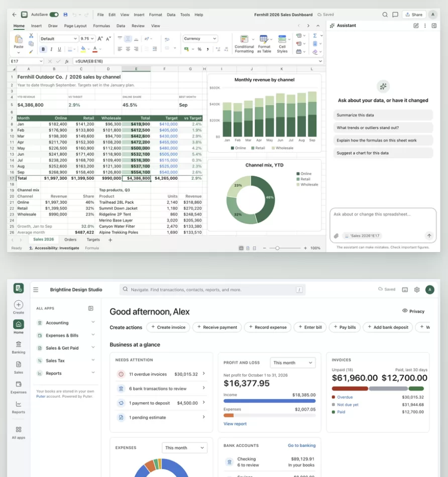Viewport: 448px width, 477px height.
Task: Expand the Sales Tax section in All Apps
Action: (x=65, y=361)
